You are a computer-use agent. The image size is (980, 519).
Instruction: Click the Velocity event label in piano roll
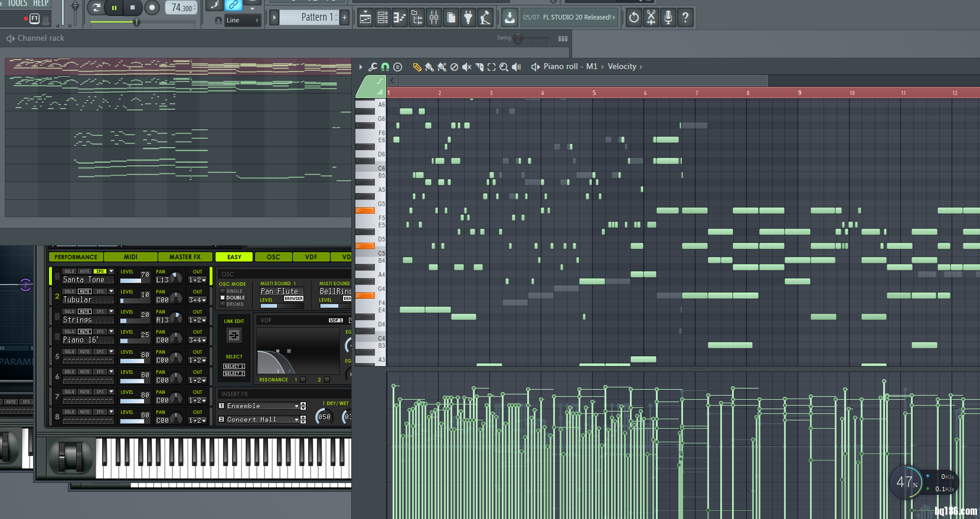point(622,67)
